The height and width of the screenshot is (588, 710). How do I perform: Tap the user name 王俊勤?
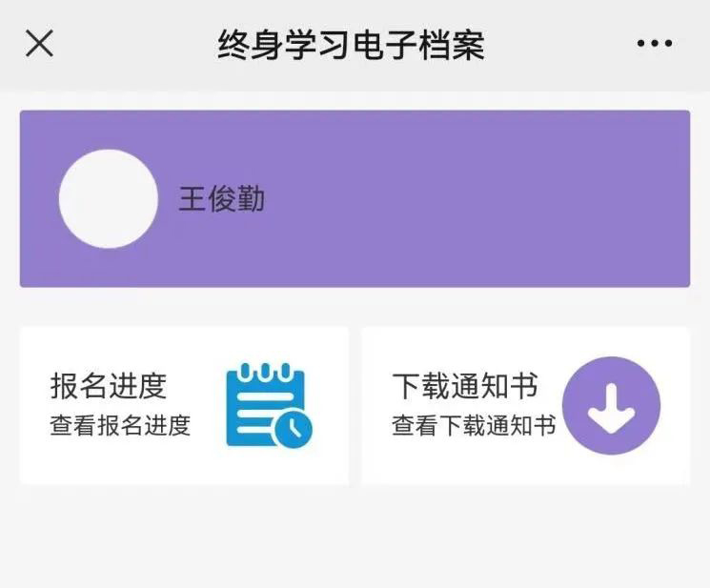coord(221,199)
